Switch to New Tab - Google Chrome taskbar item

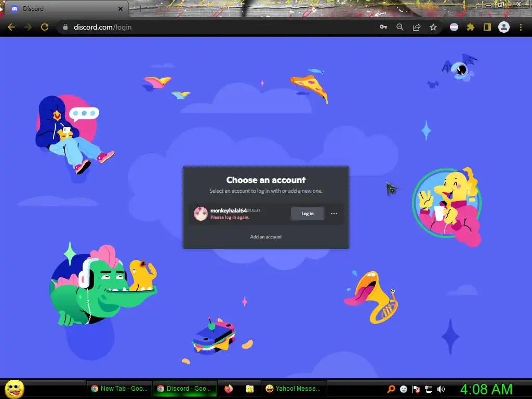pyautogui.click(x=119, y=389)
